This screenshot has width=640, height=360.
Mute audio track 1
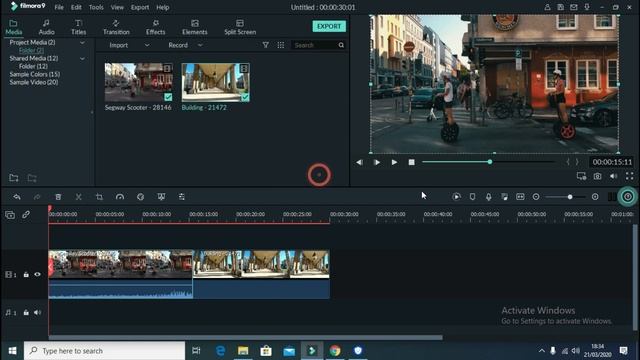click(x=38, y=313)
